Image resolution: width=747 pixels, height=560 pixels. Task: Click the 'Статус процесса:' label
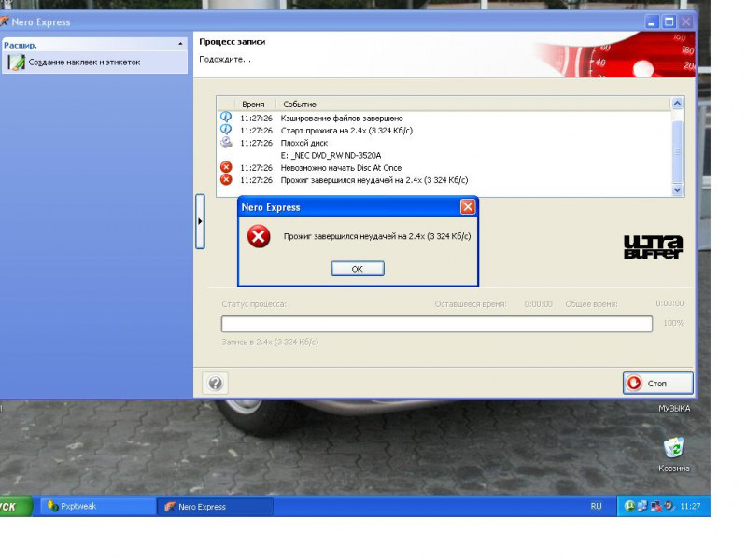254,304
